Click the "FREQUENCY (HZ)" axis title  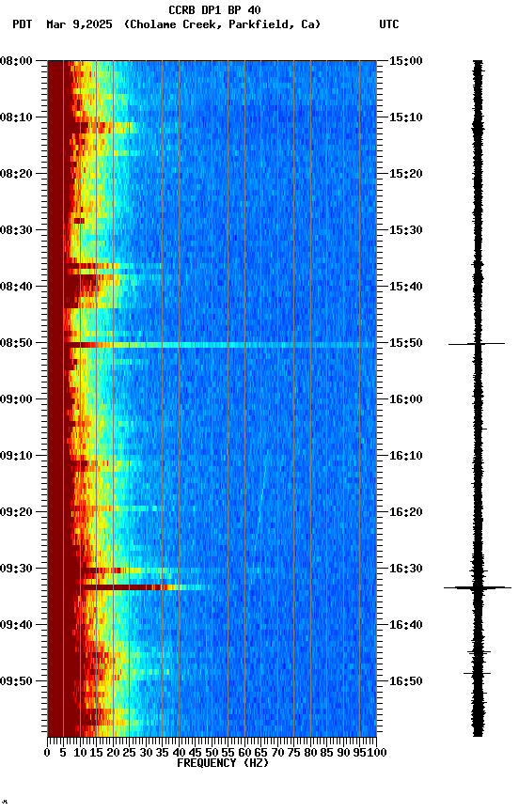tap(223, 763)
